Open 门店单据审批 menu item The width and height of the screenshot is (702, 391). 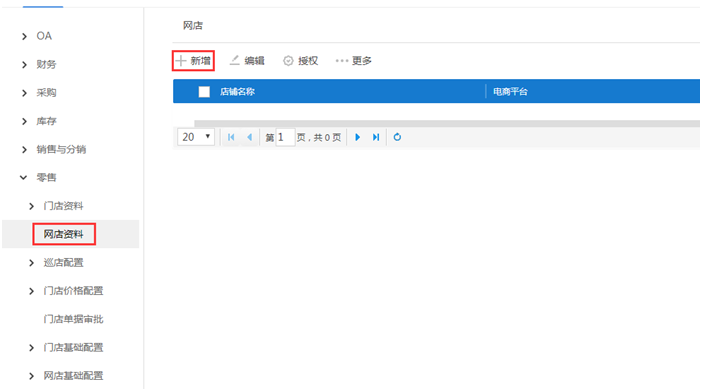pos(73,319)
